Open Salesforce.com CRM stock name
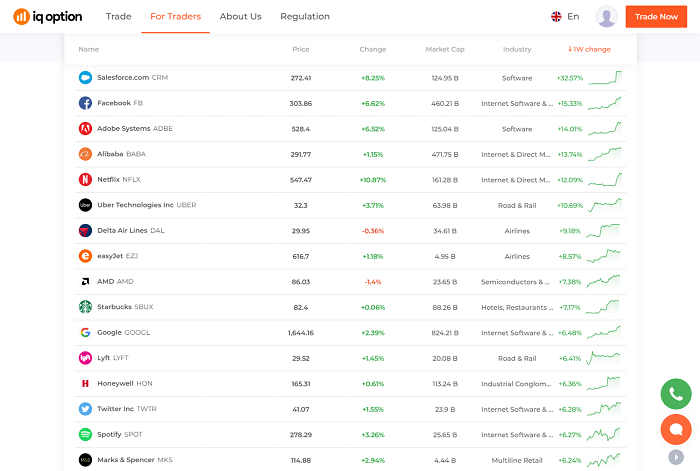The image size is (700, 471). pos(133,78)
